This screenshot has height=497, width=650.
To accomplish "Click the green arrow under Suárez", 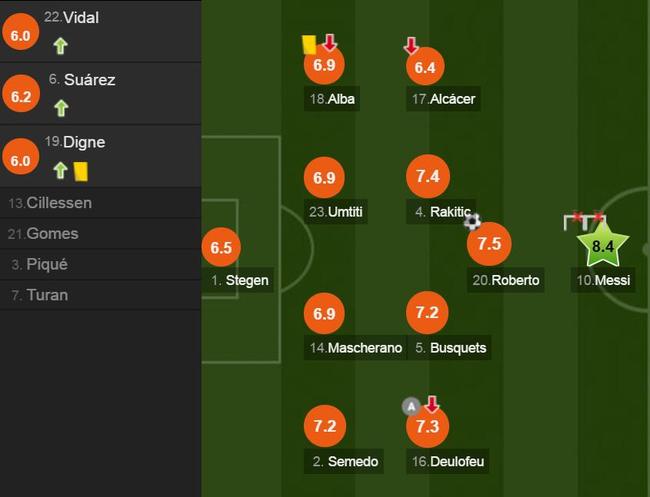I will [x=61, y=108].
